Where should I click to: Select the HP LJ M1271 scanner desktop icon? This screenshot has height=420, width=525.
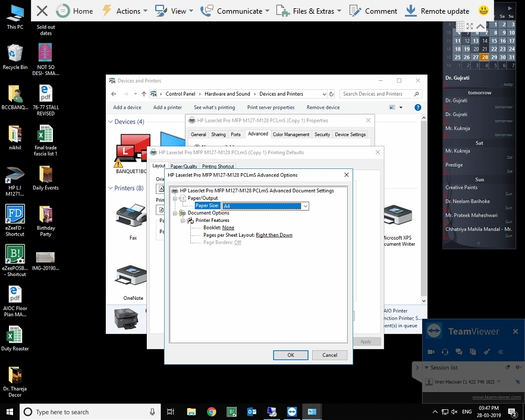tap(15, 181)
